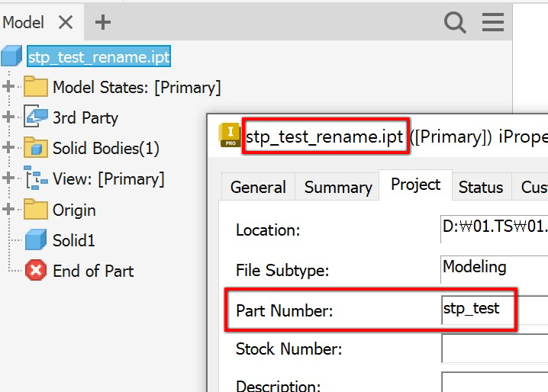Expand the Solid Bodies(1) node
548x392 pixels.
[x=9, y=148]
